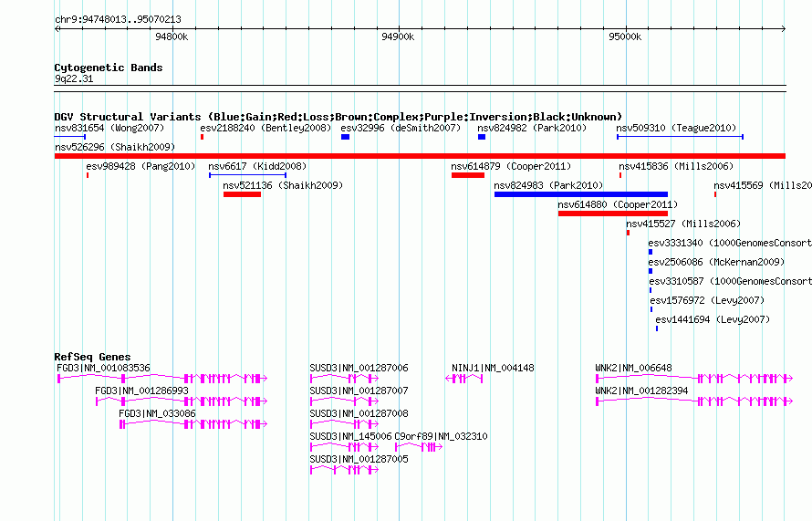Open the SUSD3|NM_001287006 transcript label

click(x=359, y=368)
